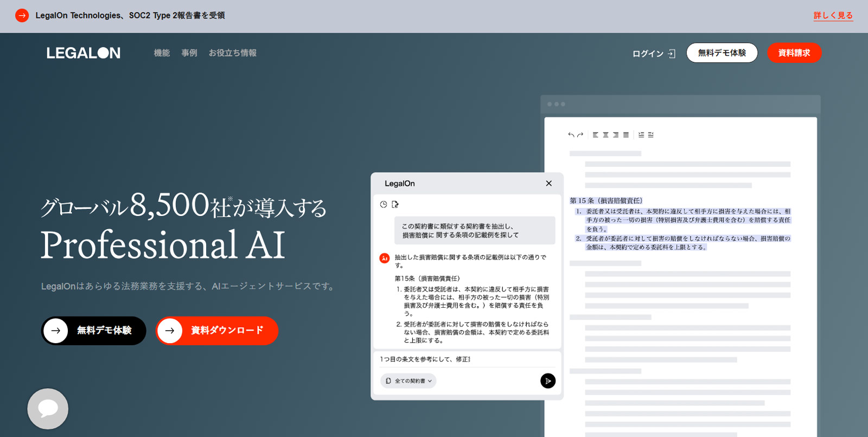The image size is (868, 437).
Task: Click the increase indent icon
Action: [x=641, y=135]
